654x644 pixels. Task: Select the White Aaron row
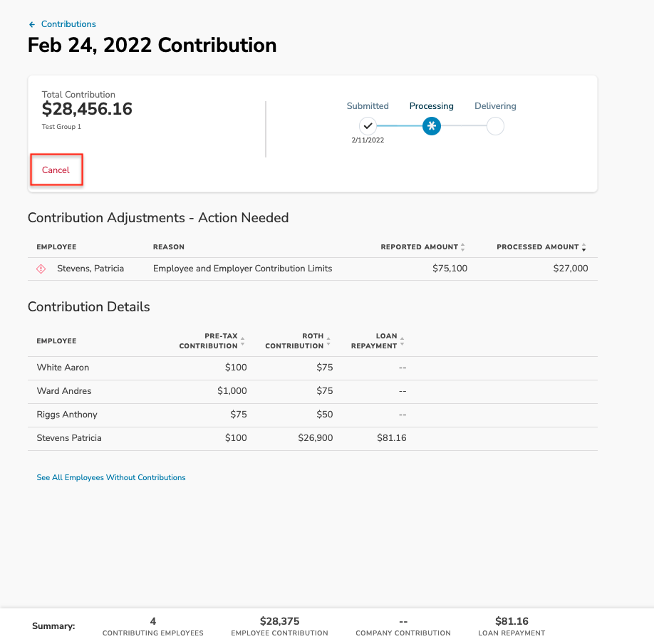(x=313, y=368)
